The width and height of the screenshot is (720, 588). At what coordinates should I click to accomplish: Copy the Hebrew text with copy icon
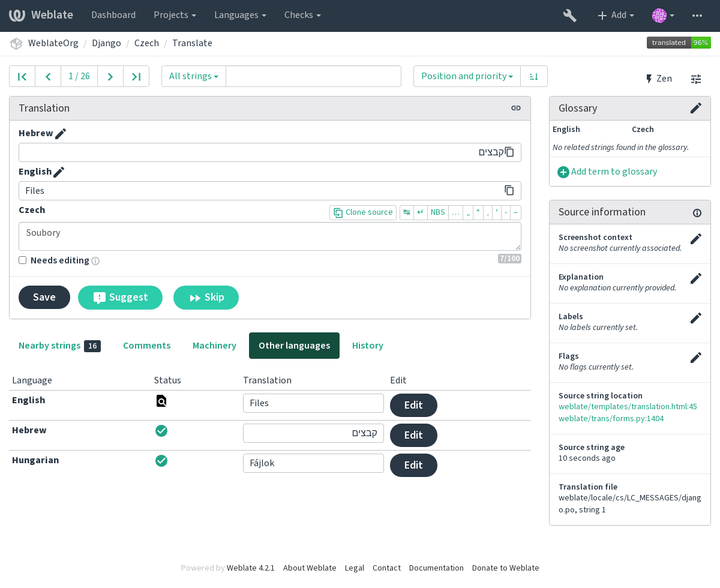(509, 152)
